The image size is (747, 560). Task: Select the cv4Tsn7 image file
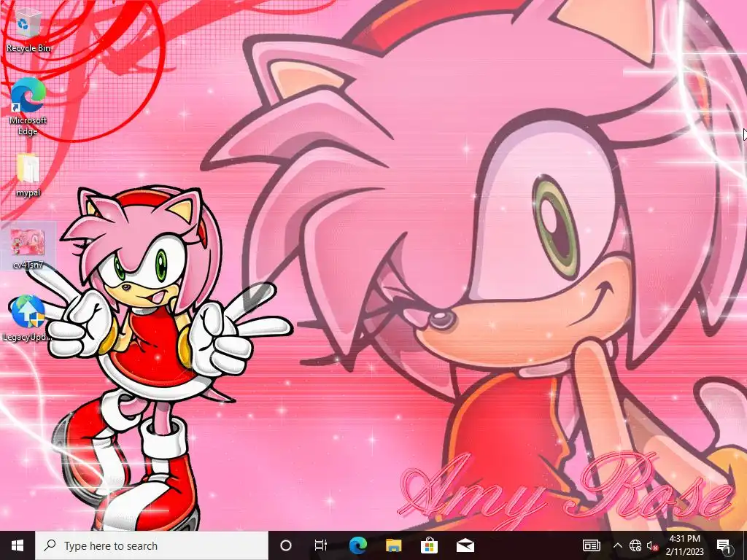28,248
